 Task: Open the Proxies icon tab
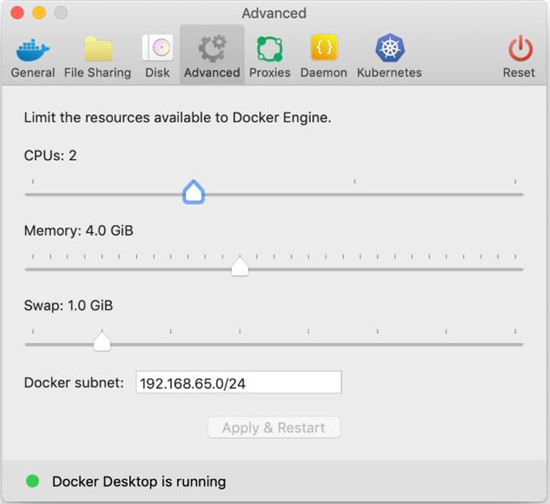pos(269,49)
